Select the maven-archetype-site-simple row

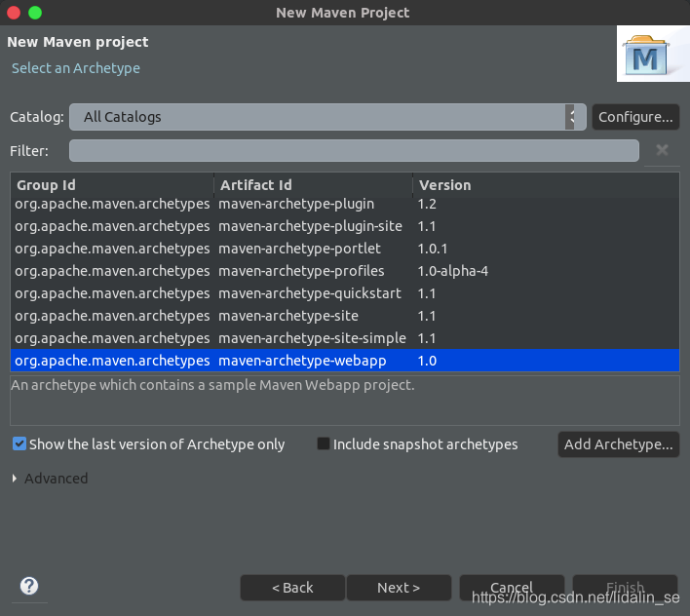[345, 338]
